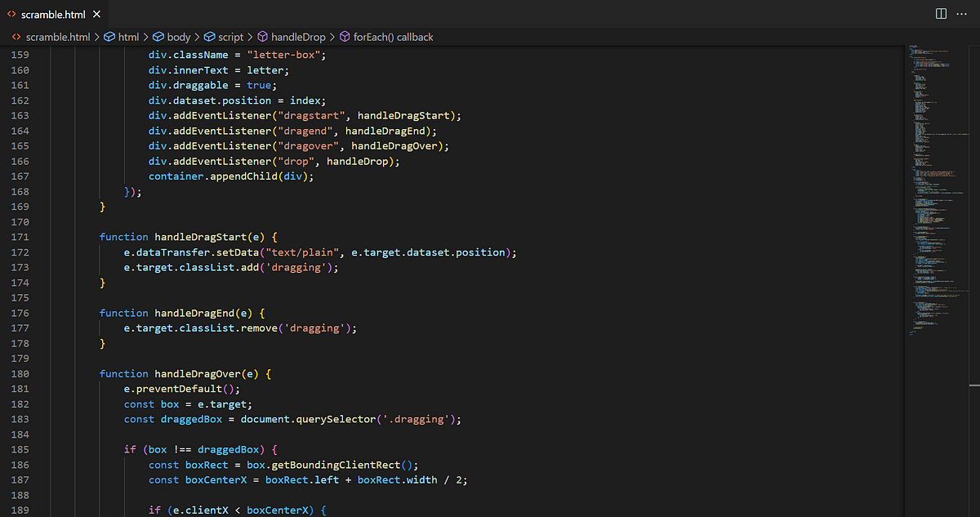Open the editor more actions ellipsis
980x517 pixels.
963,14
